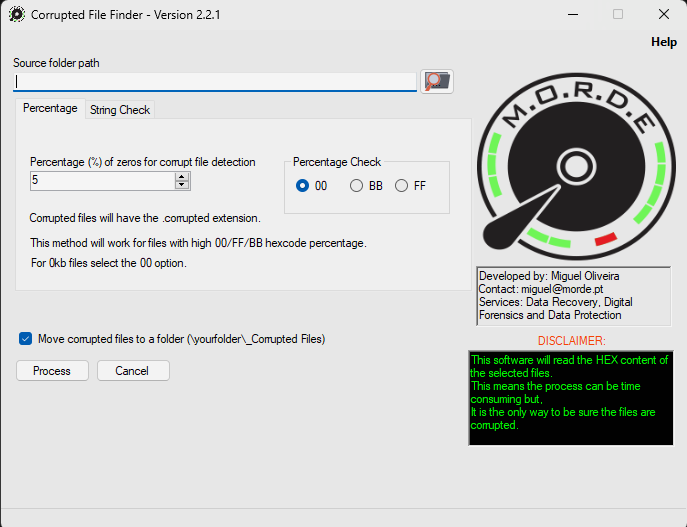Minimize the Corrupted File Finder window

pos(573,14)
